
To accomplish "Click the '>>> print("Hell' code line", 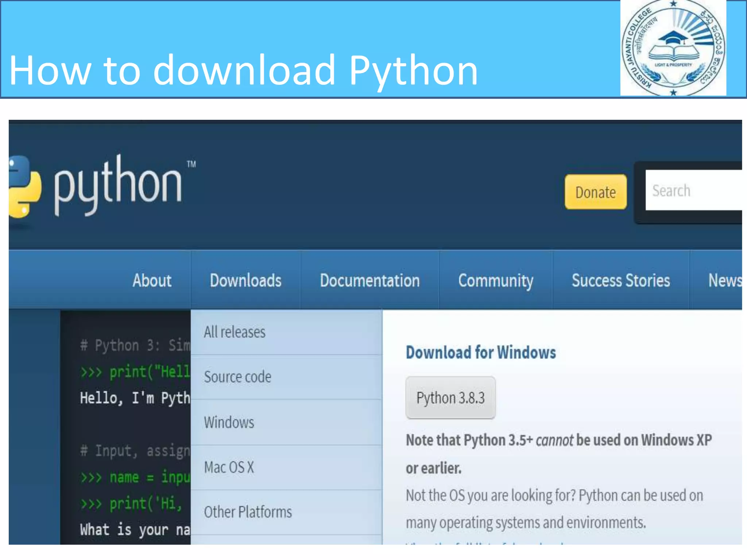I will pyautogui.click(x=135, y=372).
